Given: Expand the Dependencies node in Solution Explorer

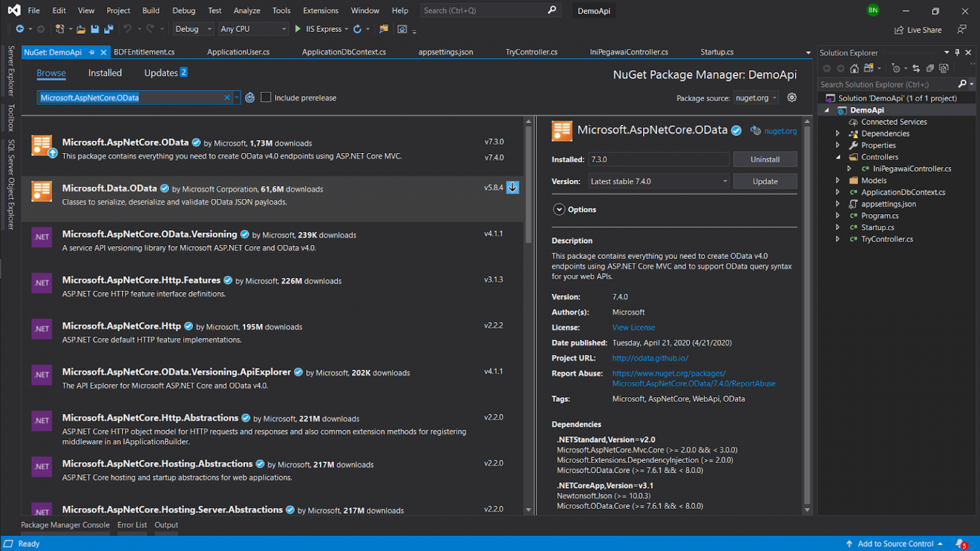Looking at the screenshot, I should click(838, 133).
